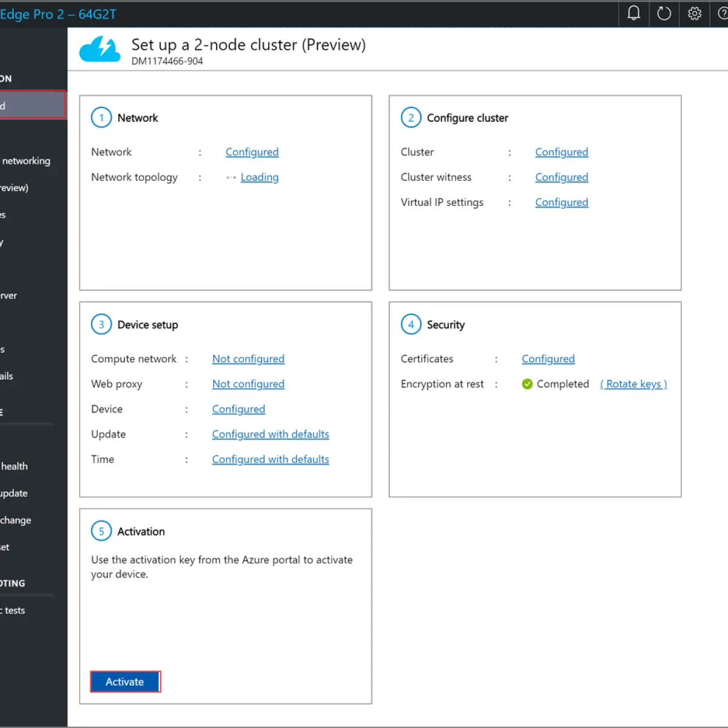Open the sidebar item ending in 'set'
The image size is (728, 728).
point(5,547)
